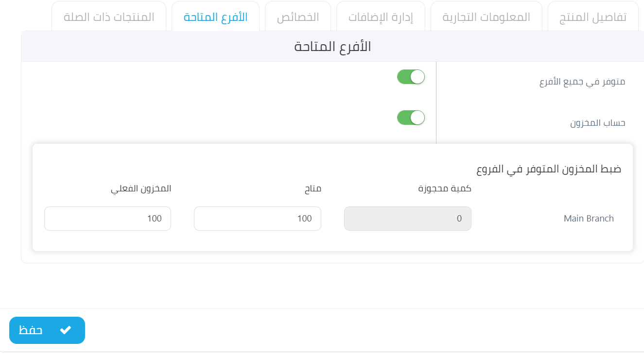644x358 pixels.
Task: Click the حفظ save button
Action: [47, 330]
